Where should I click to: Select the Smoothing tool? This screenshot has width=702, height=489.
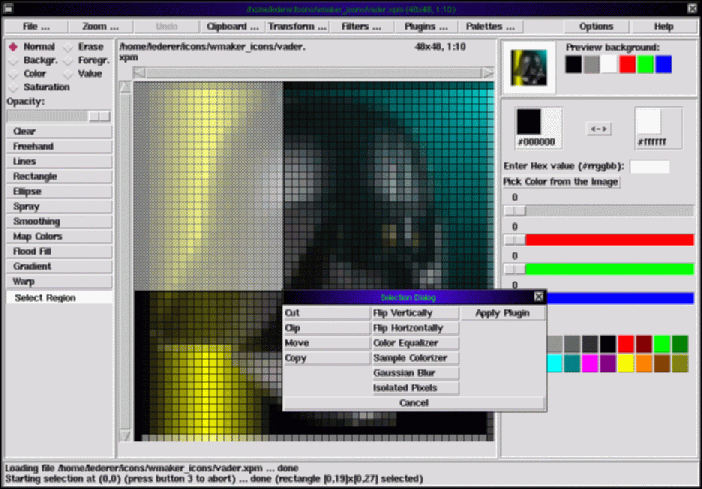59,222
